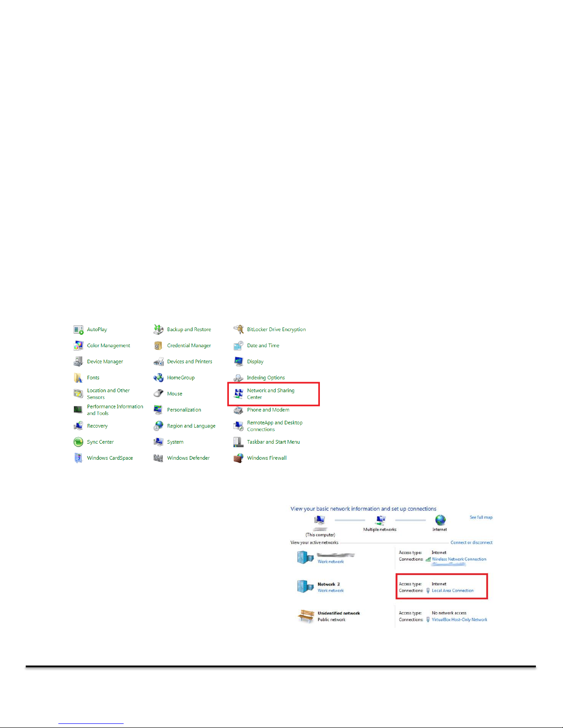The width and height of the screenshot is (563, 728).
Task: Open Location and Other Sensors icon
Action: 78,394
